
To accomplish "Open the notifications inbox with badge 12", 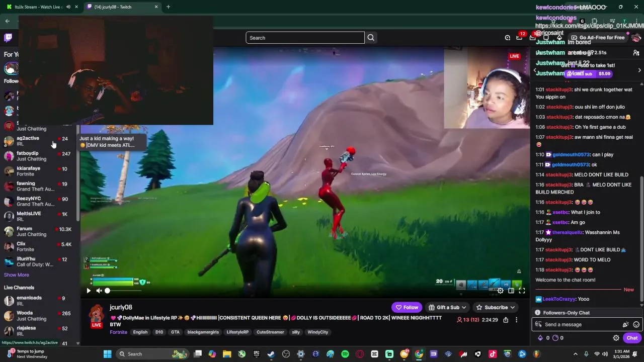I will coord(520,38).
